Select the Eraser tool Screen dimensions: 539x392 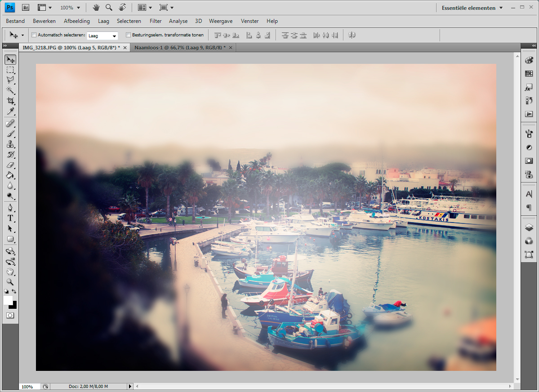(10, 165)
